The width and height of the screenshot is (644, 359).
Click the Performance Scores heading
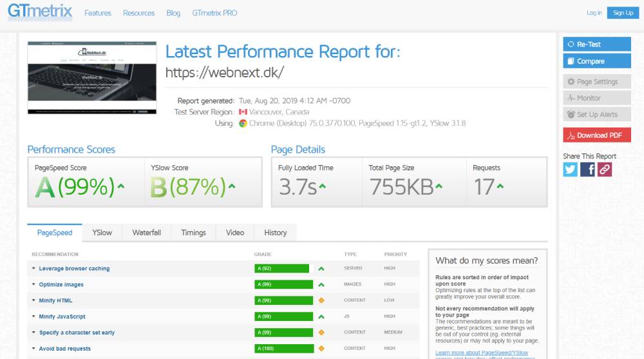point(71,150)
